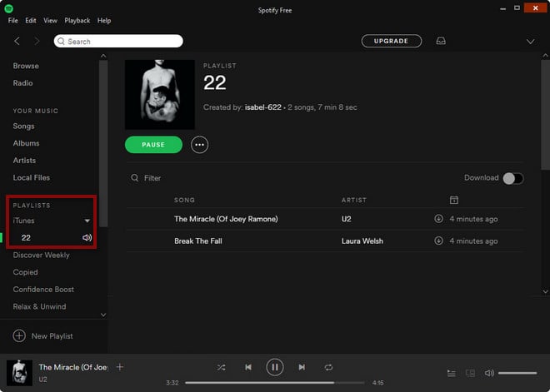Open the File menu
The height and width of the screenshot is (392, 550).
[x=13, y=21]
